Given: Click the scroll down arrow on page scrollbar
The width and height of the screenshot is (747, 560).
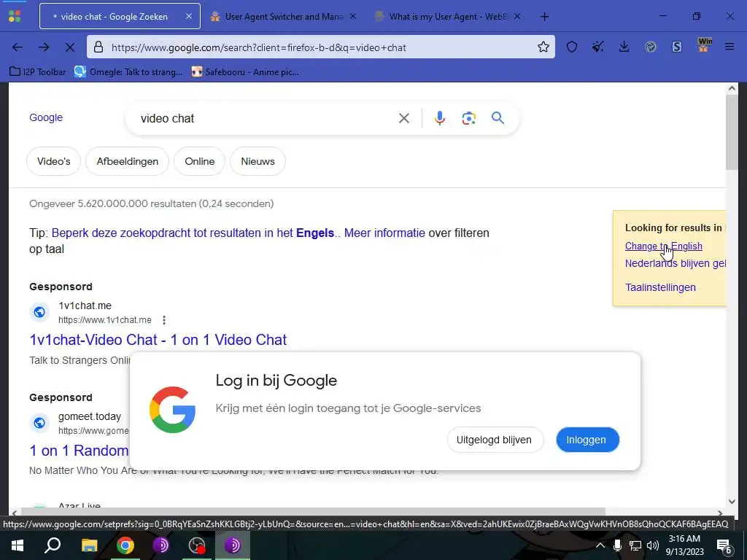Looking at the screenshot, I should (x=732, y=501).
